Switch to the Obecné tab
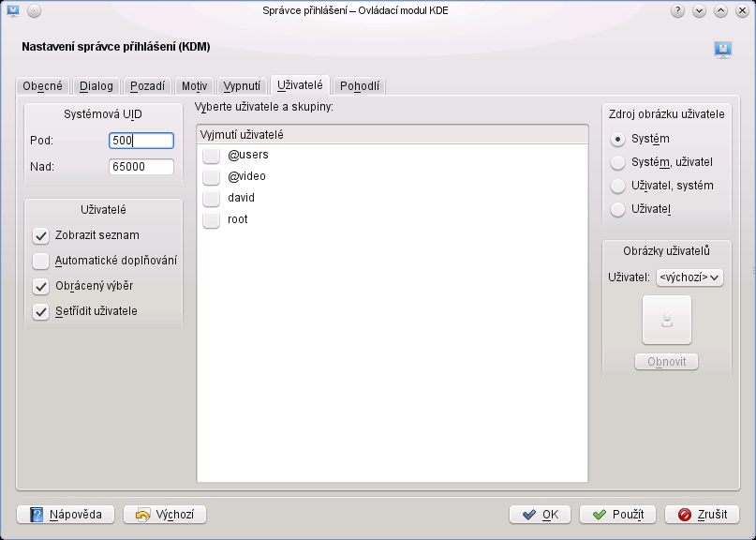 tap(43, 86)
